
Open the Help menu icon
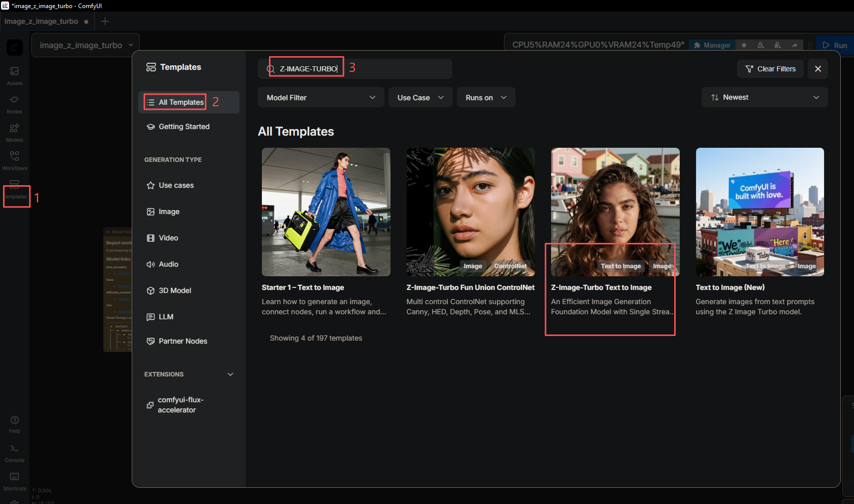(15, 424)
